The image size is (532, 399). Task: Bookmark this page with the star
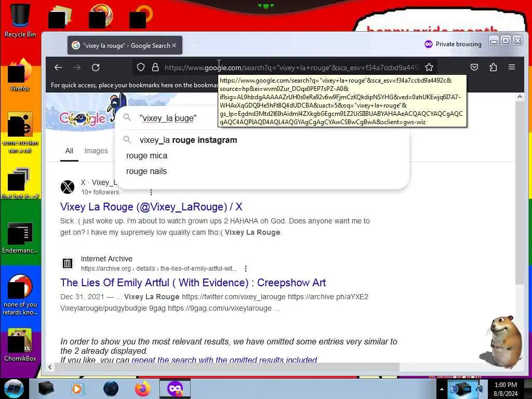click(x=429, y=67)
